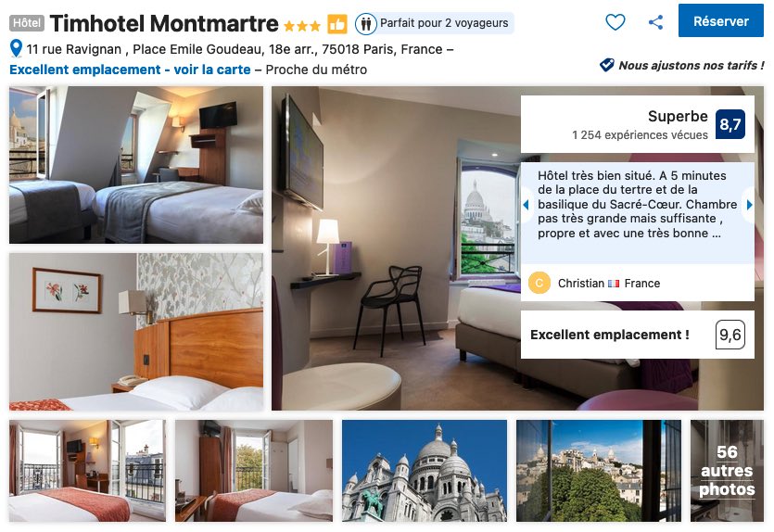Open the twin beds attic room photo

pos(136,165)
